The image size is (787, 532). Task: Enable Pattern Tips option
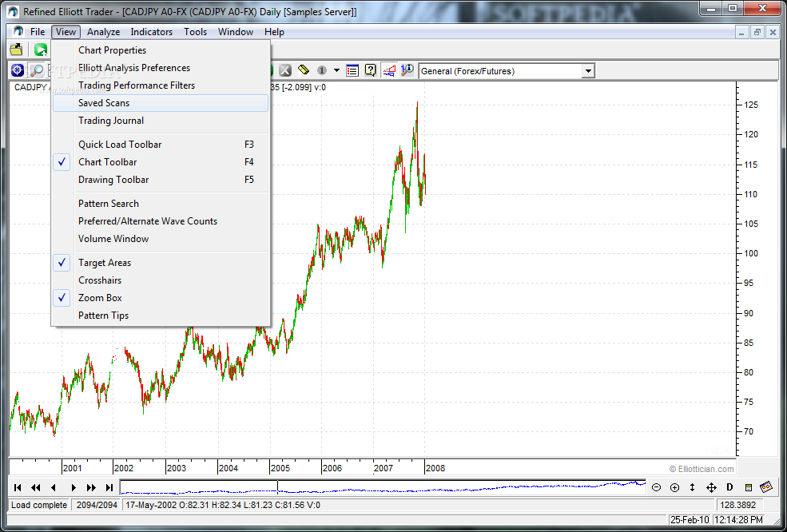tap(161, 316)
